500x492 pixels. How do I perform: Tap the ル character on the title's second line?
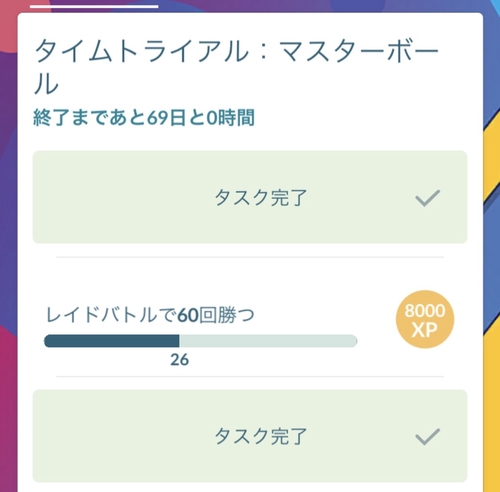(46, 83)
